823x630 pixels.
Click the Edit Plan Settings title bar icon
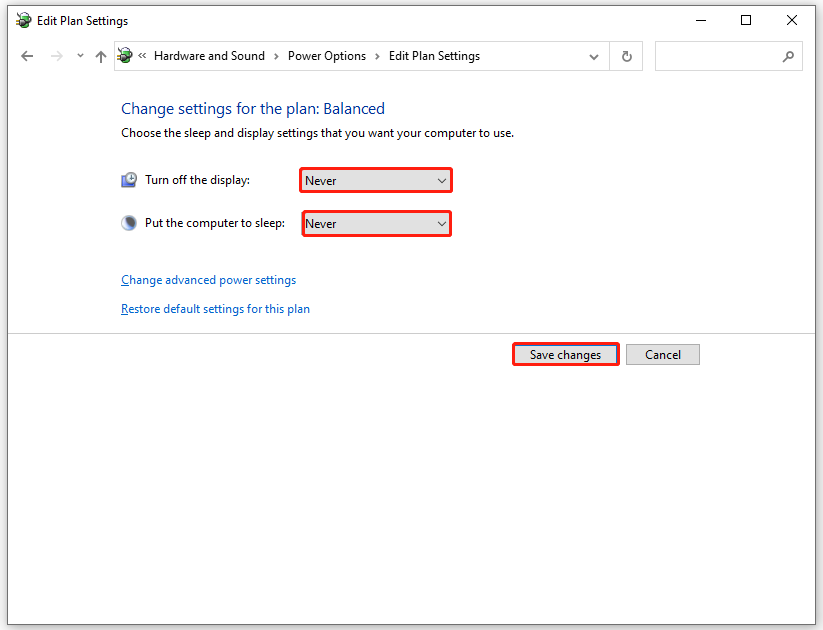pos(23,20)
